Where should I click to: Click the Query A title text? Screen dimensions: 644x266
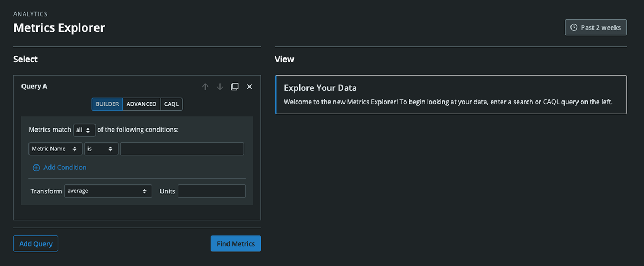pos(34,86)
